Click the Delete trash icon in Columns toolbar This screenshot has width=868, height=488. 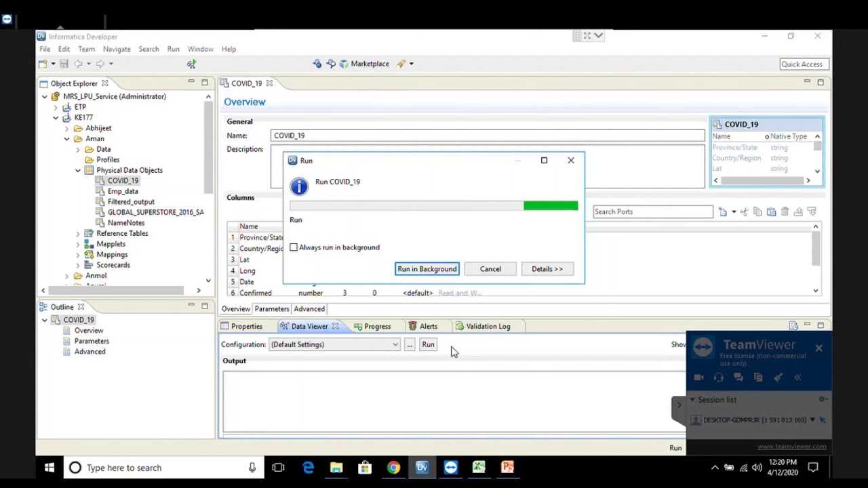pos(785,212)
